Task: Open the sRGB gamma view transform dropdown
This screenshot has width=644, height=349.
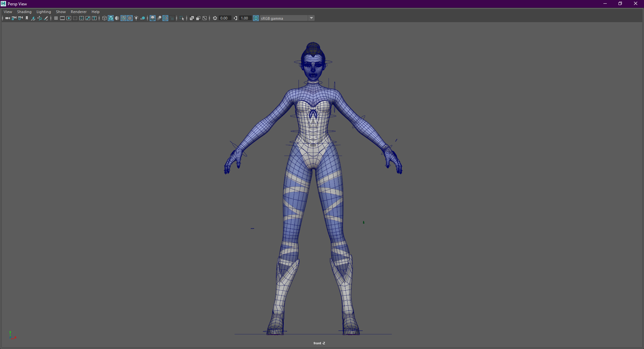Action: 311,18
